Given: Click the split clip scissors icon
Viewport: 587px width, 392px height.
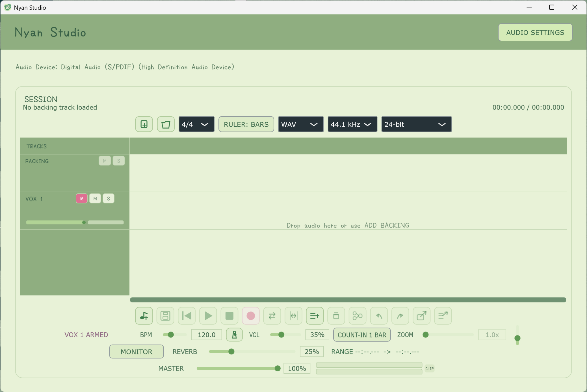Looking at the screenshot, I should (357, 316).
